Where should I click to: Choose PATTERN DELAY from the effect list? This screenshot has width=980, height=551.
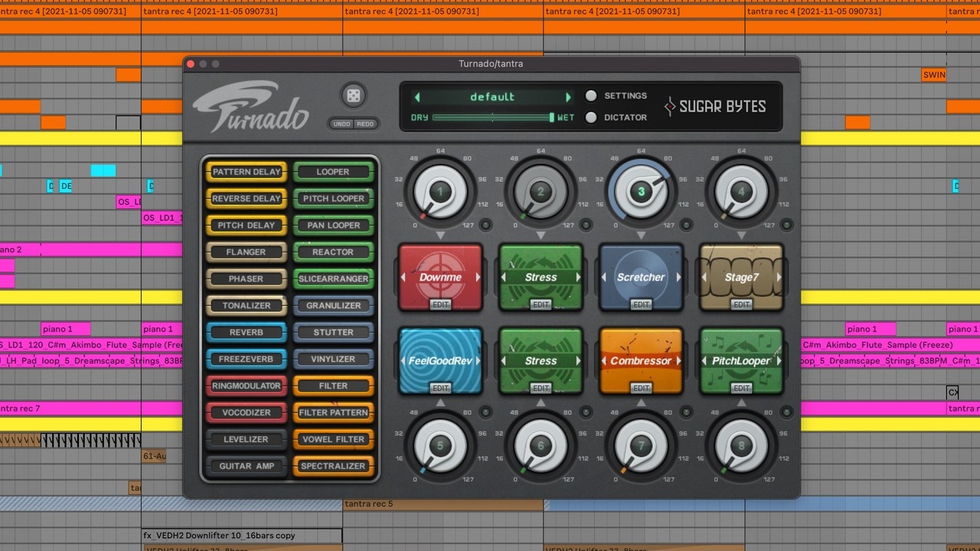pyautogui.click(x=247, y=171)
